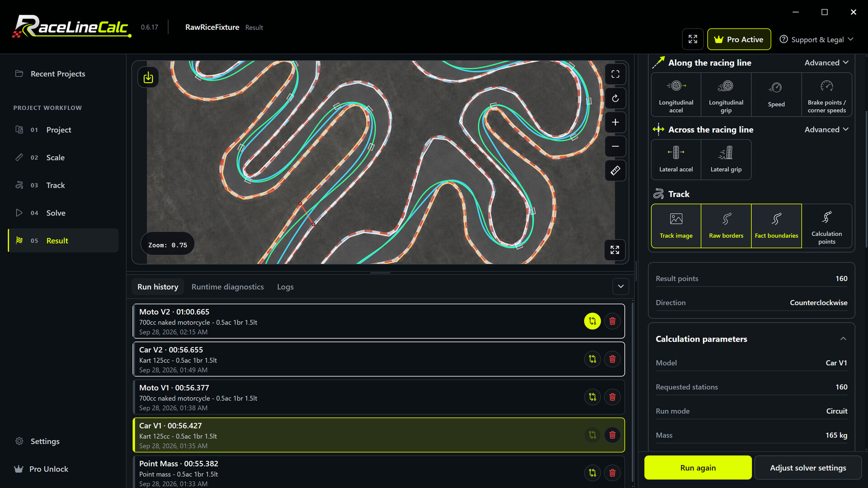Select the Point Mass 00:55.382 run entry

pyautogui.click(x=378, y=472)
